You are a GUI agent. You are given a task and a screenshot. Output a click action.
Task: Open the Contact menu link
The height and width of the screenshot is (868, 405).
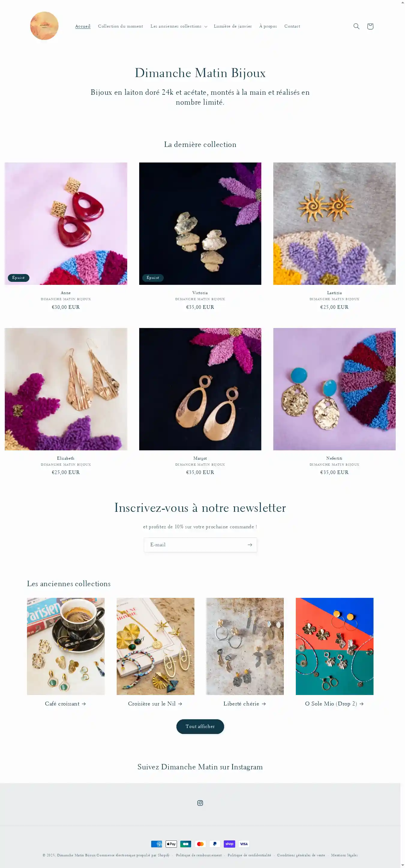pos(292,26)
